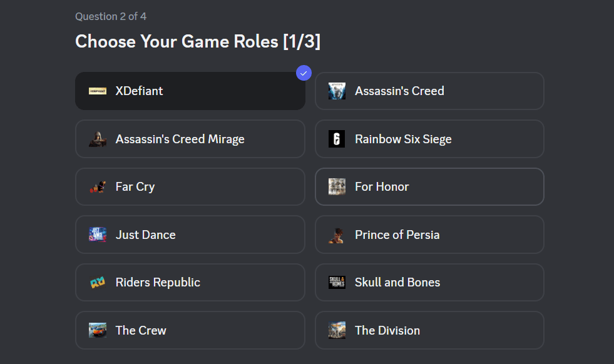Image resolution: width=614 pixels, height=364 pixels.
Task: Click the Rainbow Six Siege logo icon
Action: click(x=337, y=139)
